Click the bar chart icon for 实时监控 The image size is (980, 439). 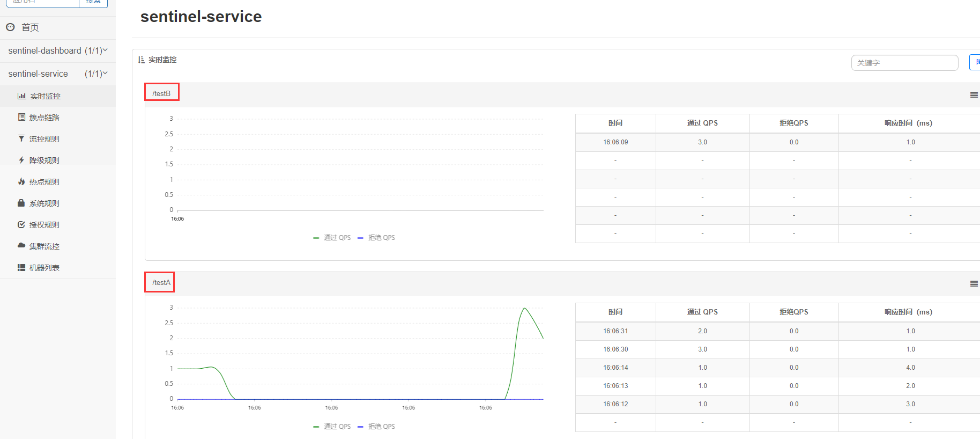coord(21,96)
